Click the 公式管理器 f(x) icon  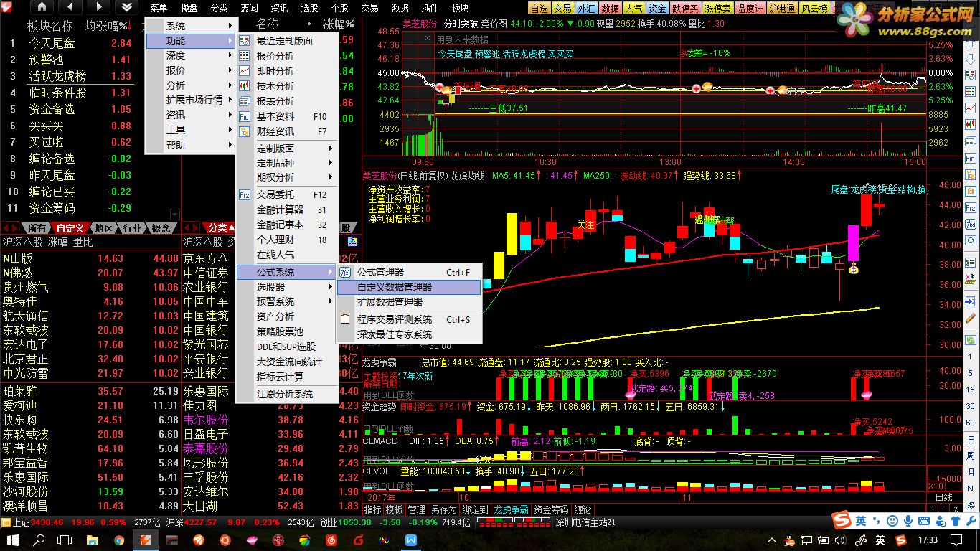click(x=345, y=272)
